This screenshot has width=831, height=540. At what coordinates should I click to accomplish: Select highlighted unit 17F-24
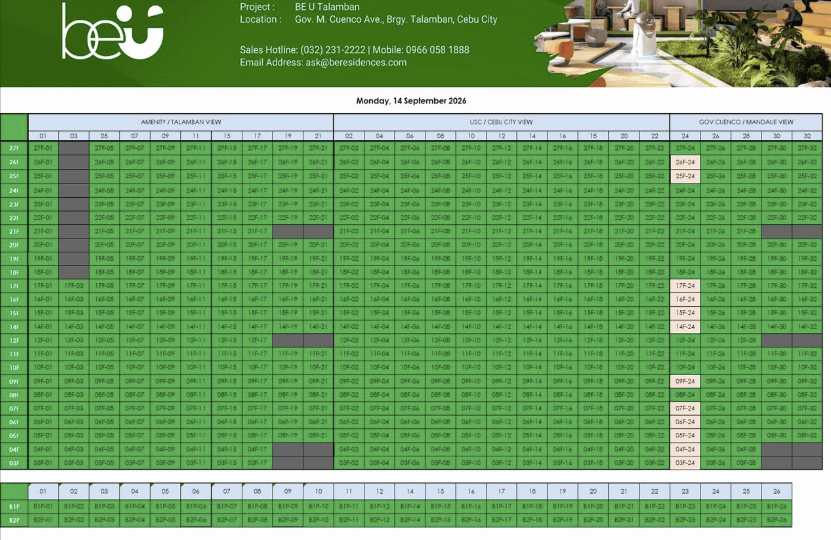tap(685, 286)
